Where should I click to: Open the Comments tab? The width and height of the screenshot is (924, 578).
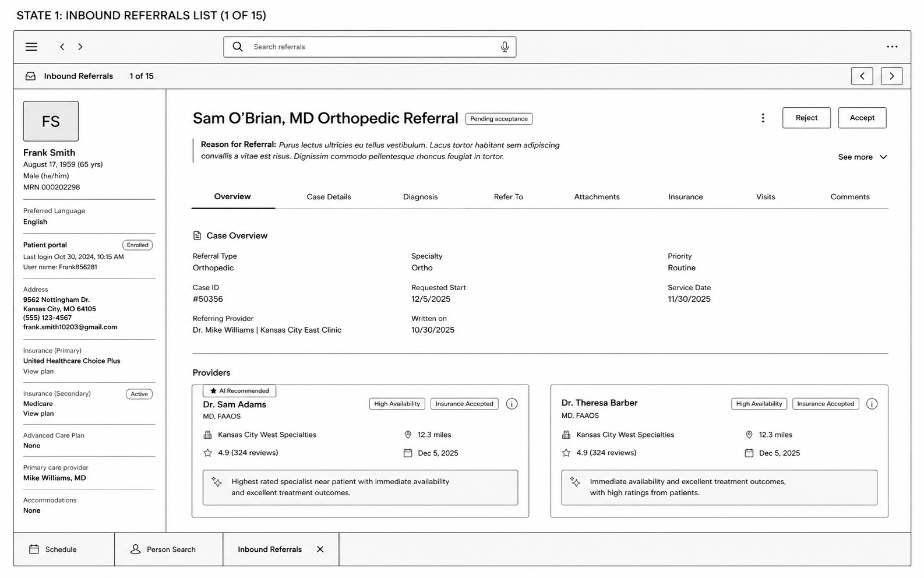pos(849,197)
